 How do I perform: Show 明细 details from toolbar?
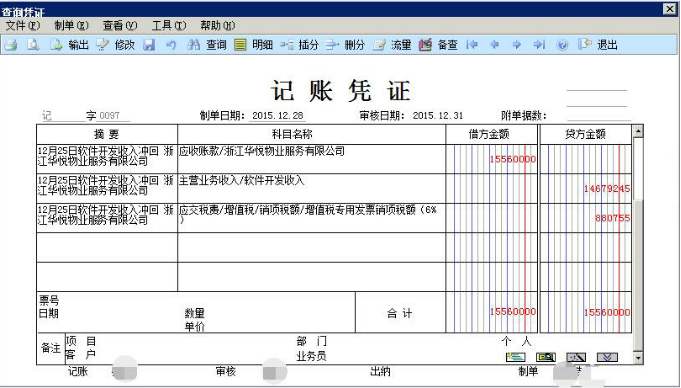coord(253,45)
